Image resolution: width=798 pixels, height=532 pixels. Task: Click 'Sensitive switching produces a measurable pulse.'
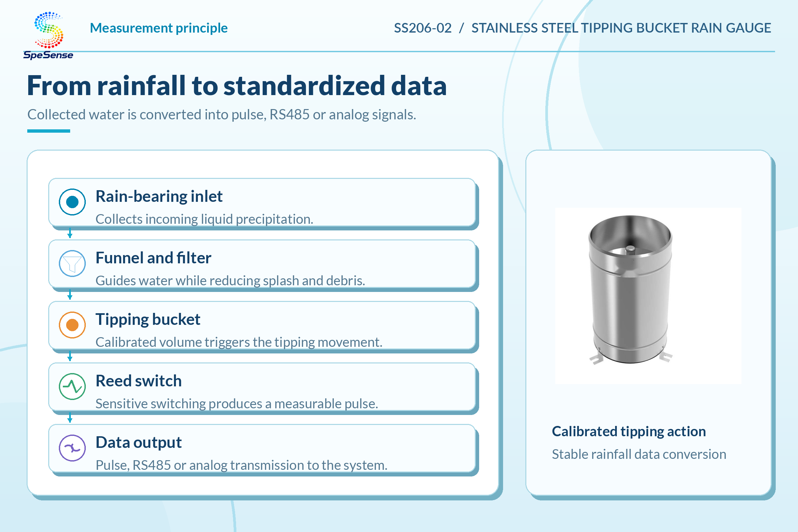point(237,404)
